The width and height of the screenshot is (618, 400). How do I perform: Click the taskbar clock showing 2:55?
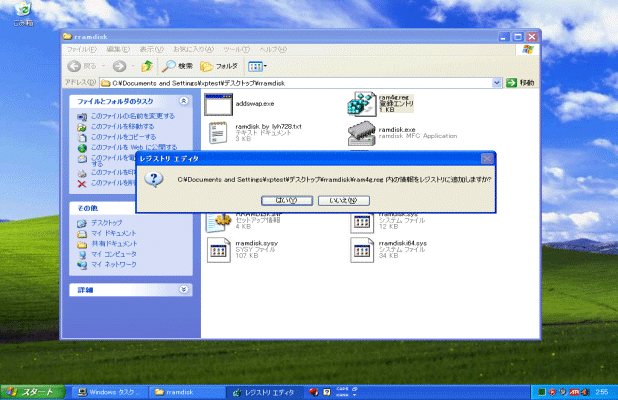[601, 392]
